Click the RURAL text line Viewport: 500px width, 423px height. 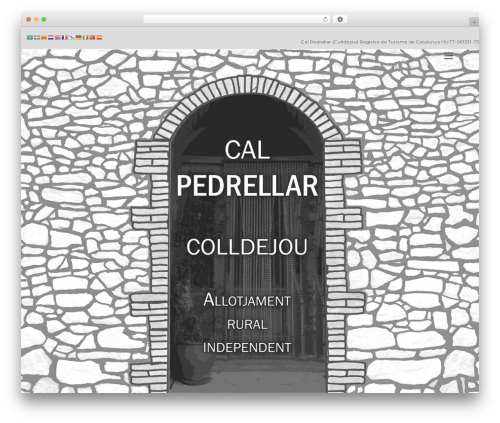[247, 324]
